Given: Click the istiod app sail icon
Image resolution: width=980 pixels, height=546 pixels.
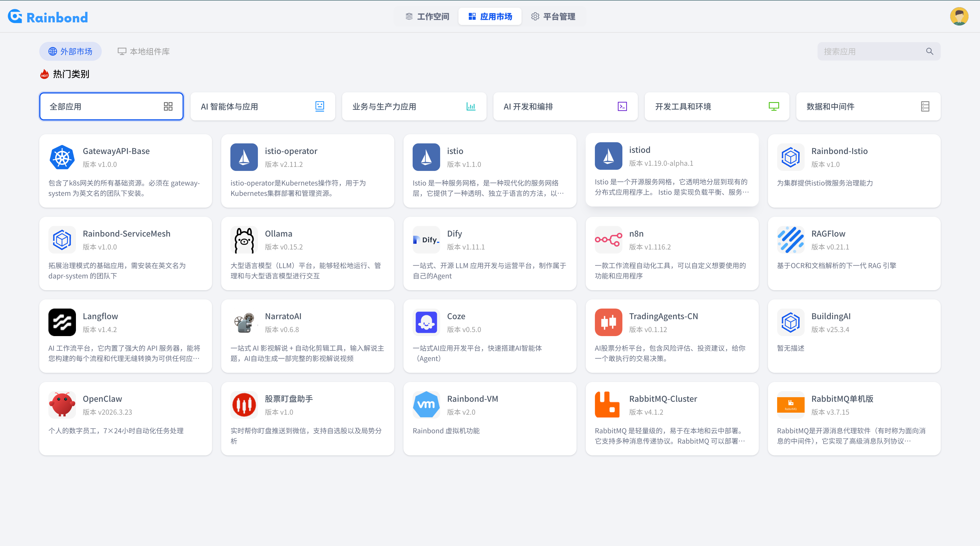Looking at the screenshot, I should pyautogui.click(x=608, y=156).
